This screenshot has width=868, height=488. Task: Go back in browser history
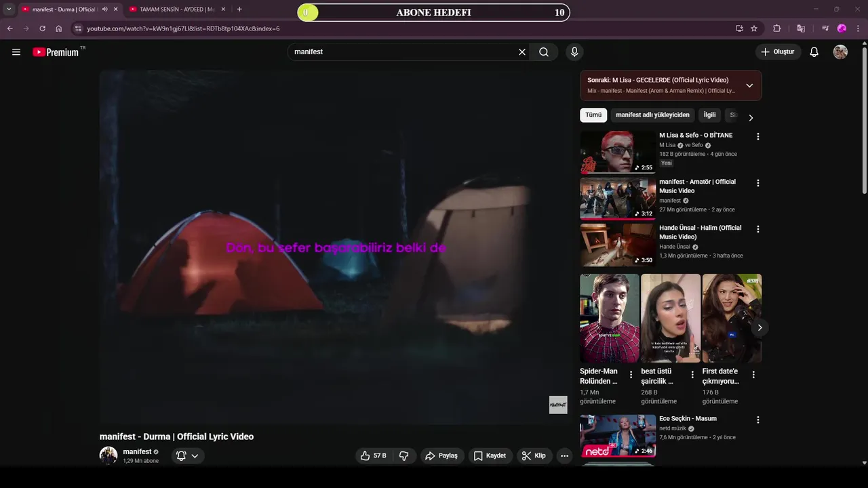(x=10, y=28)
